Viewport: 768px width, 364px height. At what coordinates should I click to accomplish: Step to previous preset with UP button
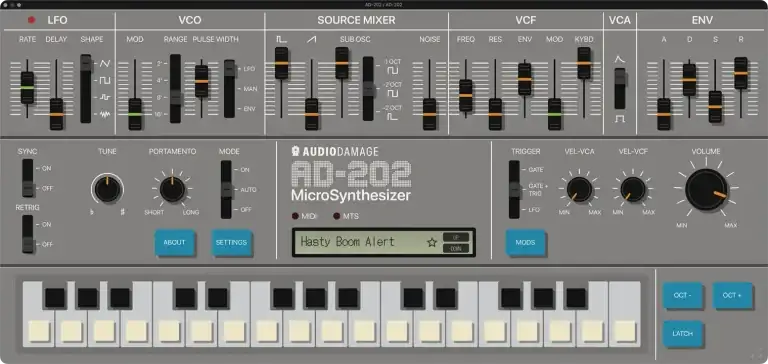coord(456,237)
